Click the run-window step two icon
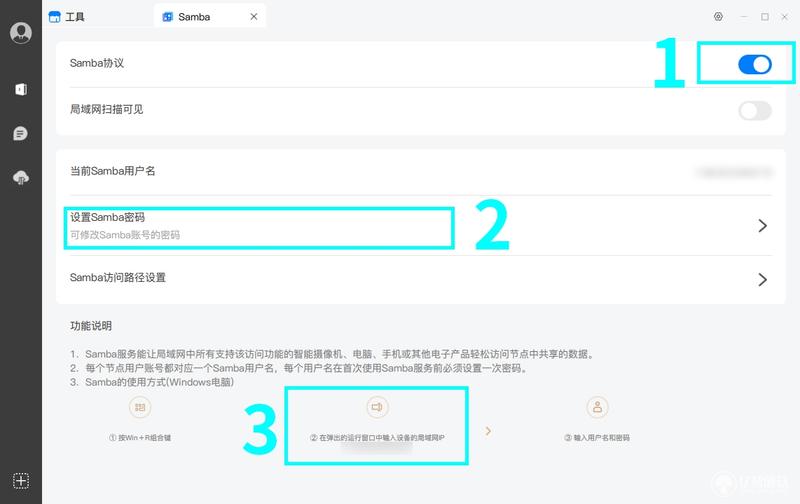Image resolution: width=800 pixels, height=504 pixels. (377, 407)
